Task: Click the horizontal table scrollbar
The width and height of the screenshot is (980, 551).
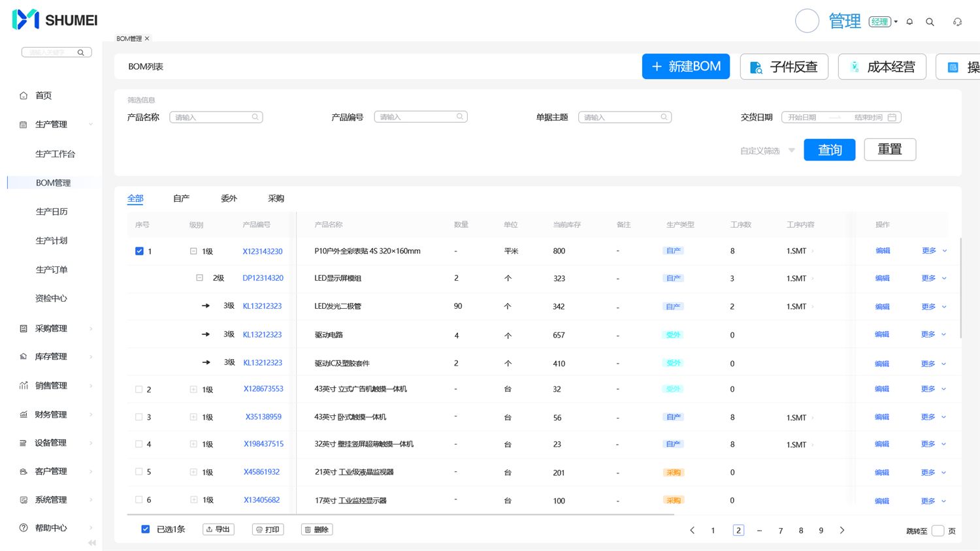Action: pyautogui.click(x=400, y=514)
